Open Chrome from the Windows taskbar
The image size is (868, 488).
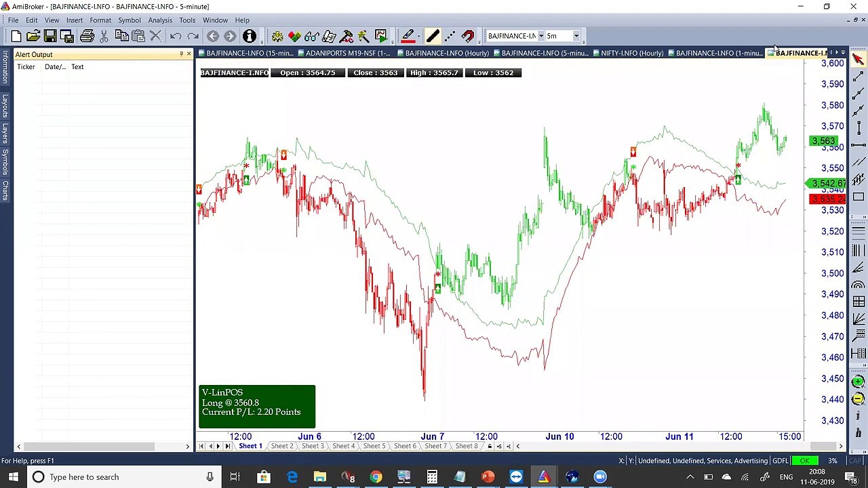(375, 477)
